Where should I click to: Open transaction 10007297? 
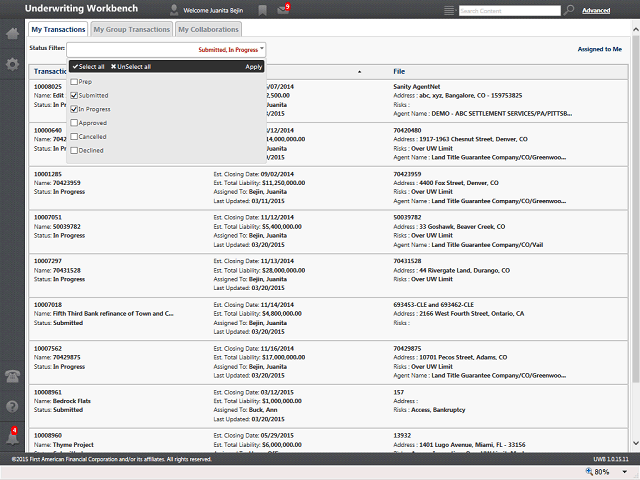click(48, 261)
